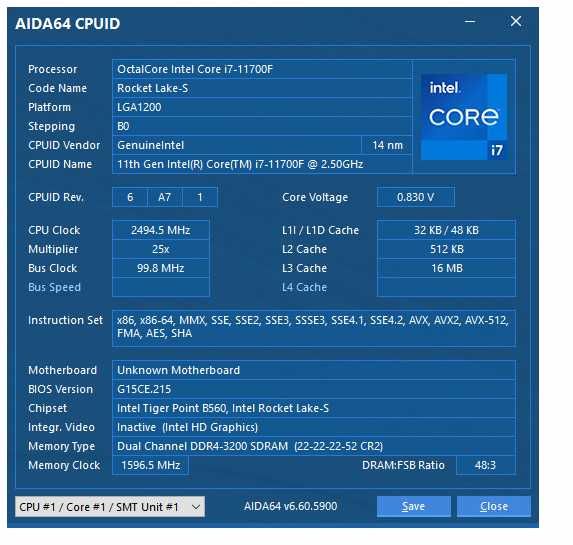
Task: Click the Code Name label
Action: coord(57,88)
